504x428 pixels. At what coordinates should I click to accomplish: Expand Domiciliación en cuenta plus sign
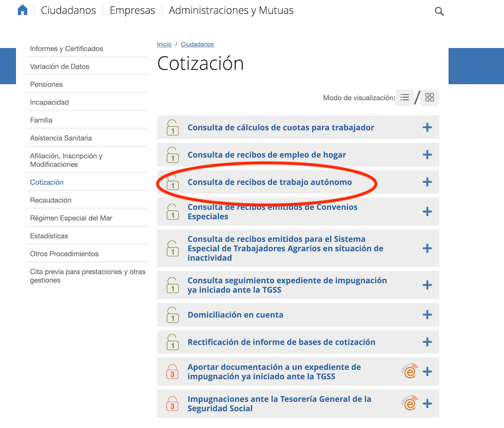point(427,315)
